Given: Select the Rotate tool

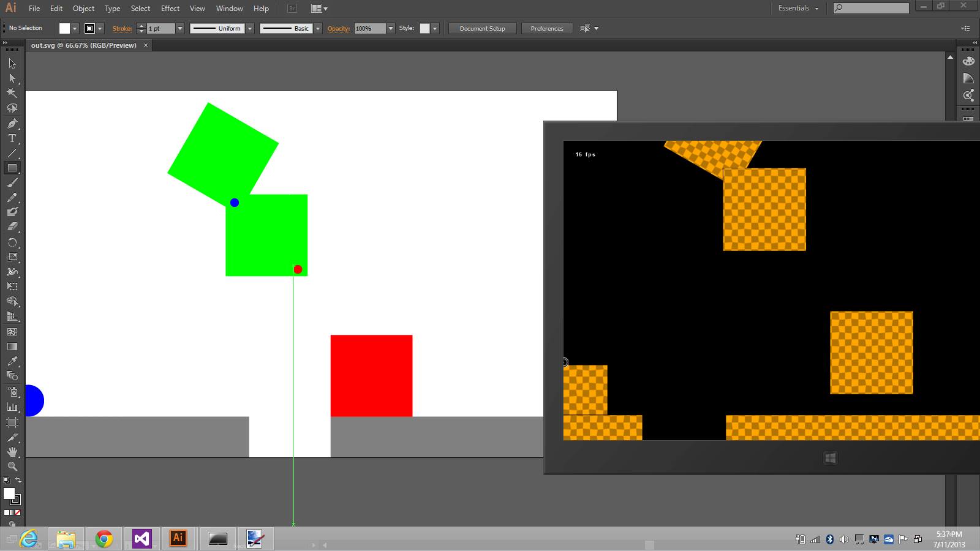Looking at the screenshot, I should point(12,242).
